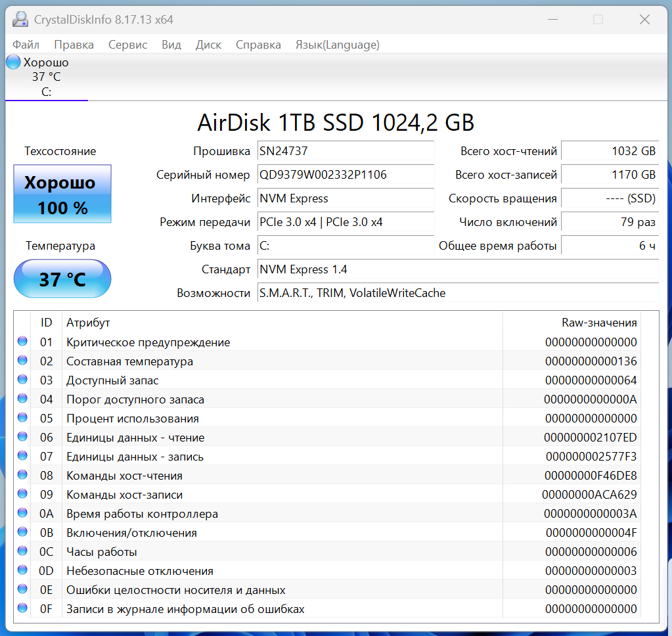Viewport: 672px width, 636px height.
Task: Open the Язык(Language) menu
Action: 337,45
